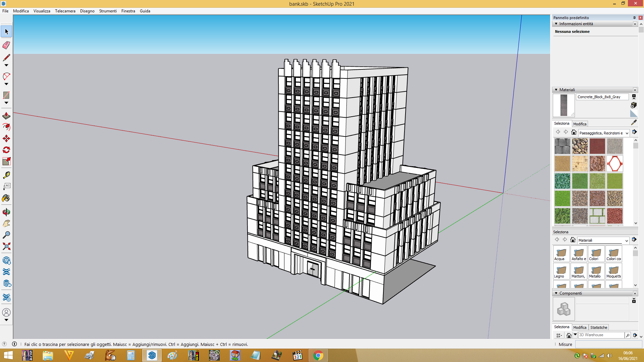Go home in materials browser
This screenshot has width=644, height=362.
click(574, 132)
